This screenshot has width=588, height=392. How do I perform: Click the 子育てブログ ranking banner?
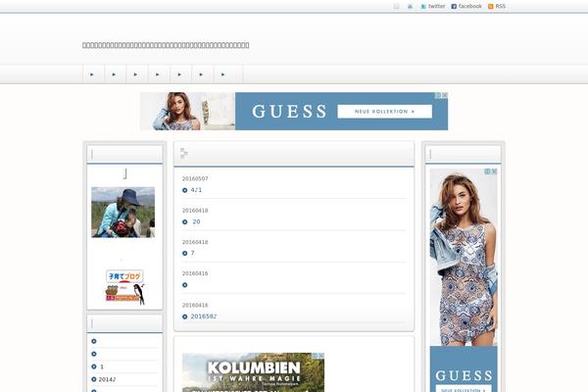click(124, 276)
